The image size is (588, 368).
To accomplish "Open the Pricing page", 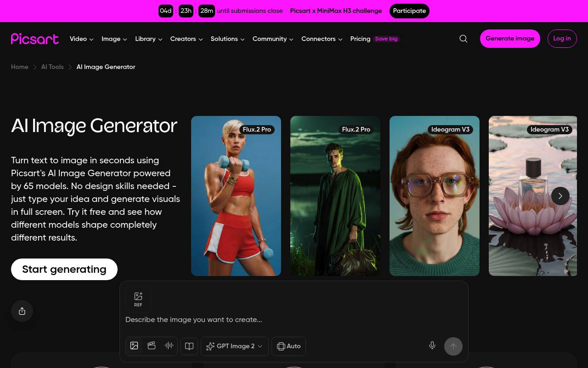I will click(360, 39).
